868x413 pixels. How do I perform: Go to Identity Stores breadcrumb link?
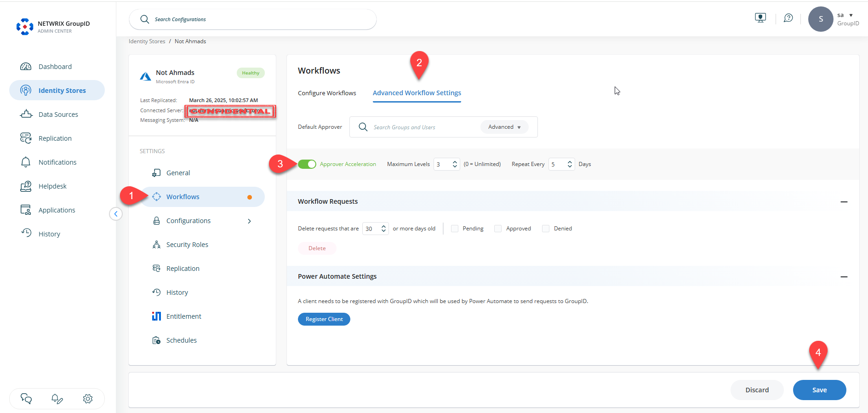tap(147, 41)
